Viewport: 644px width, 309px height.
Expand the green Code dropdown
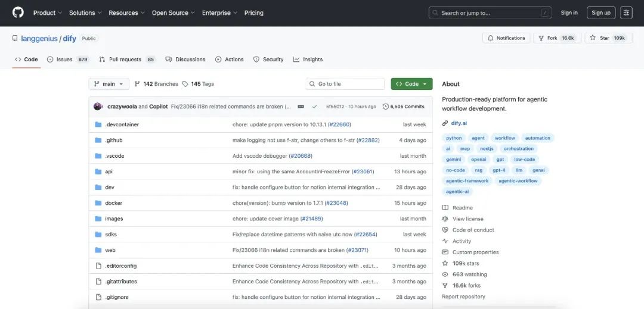point(411,84)
